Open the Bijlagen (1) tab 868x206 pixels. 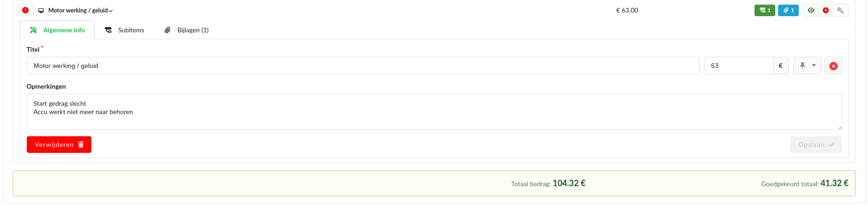tap(186, 30)
